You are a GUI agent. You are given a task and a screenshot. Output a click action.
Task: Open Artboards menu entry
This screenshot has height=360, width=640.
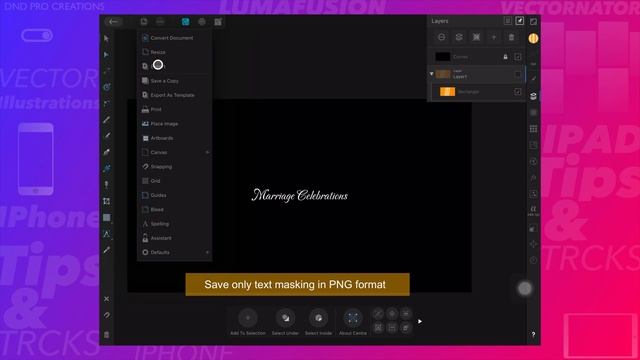click(x=175, y=138)
